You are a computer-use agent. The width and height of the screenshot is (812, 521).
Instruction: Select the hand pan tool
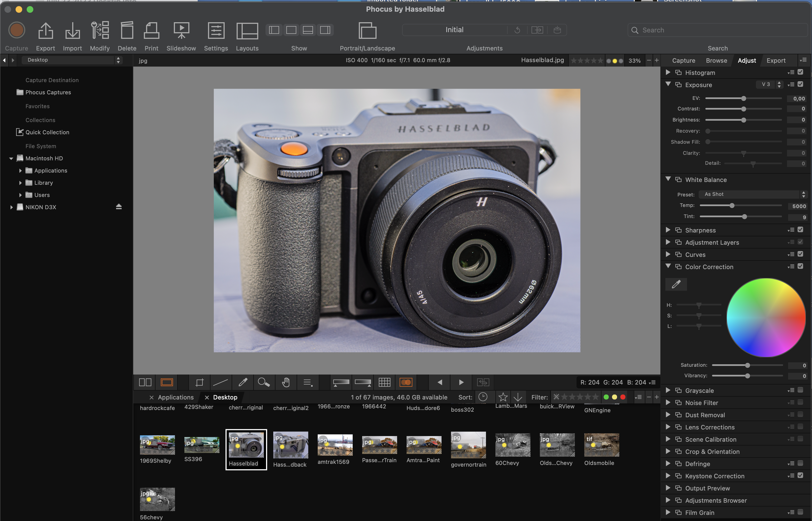pos(286,382)
